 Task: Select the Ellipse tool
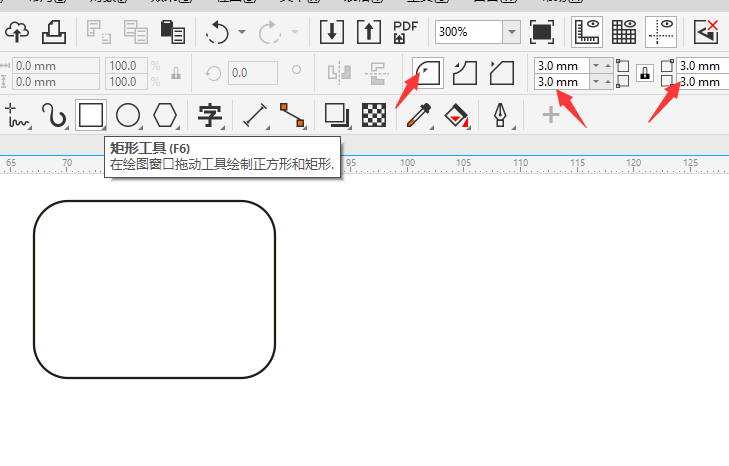click(x=128, y=115)
